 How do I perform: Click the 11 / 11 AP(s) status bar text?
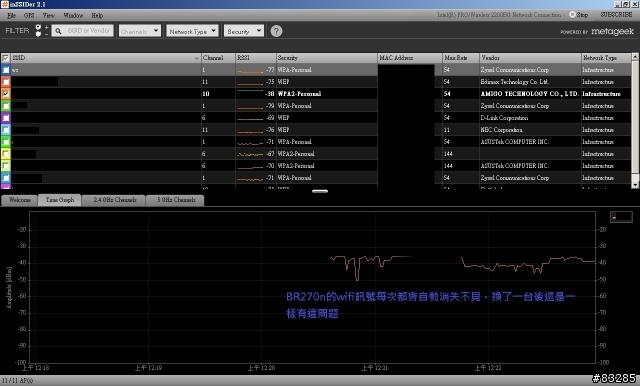pos(17,380)
